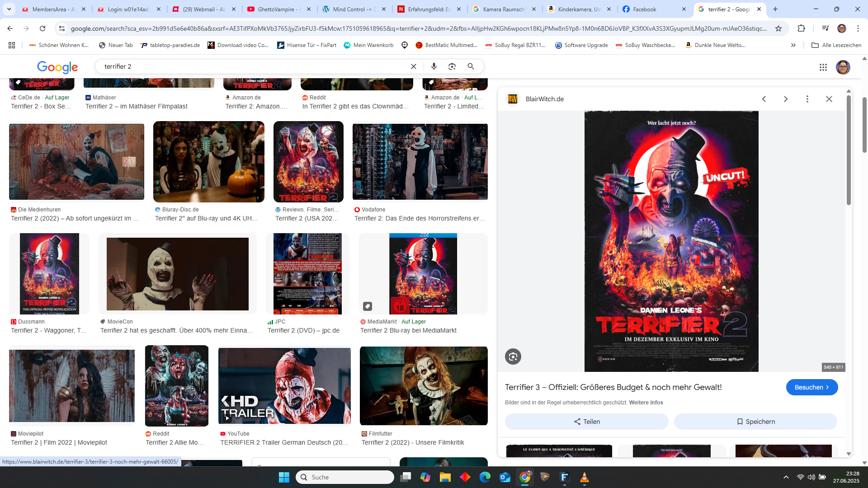The height and width of the screenshot is (488, 868).
Task: Open the Weitere Infos link
Action: (x=646, y=403)
